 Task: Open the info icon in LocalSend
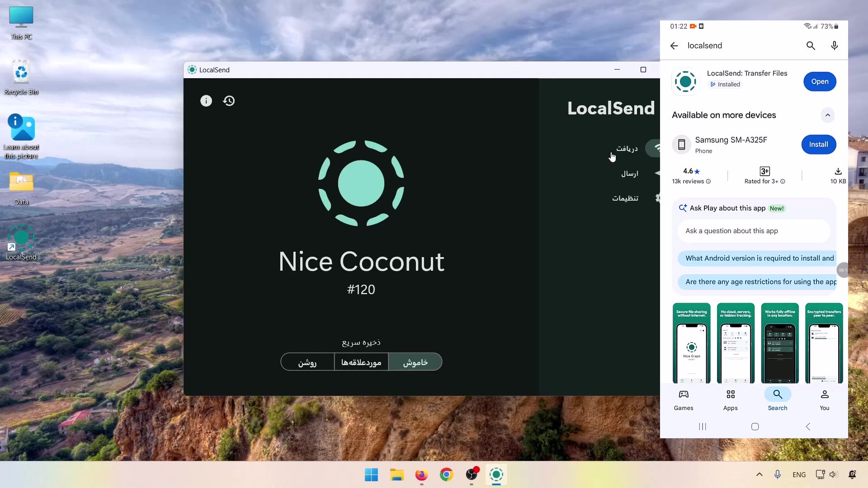tap(206, 101)
